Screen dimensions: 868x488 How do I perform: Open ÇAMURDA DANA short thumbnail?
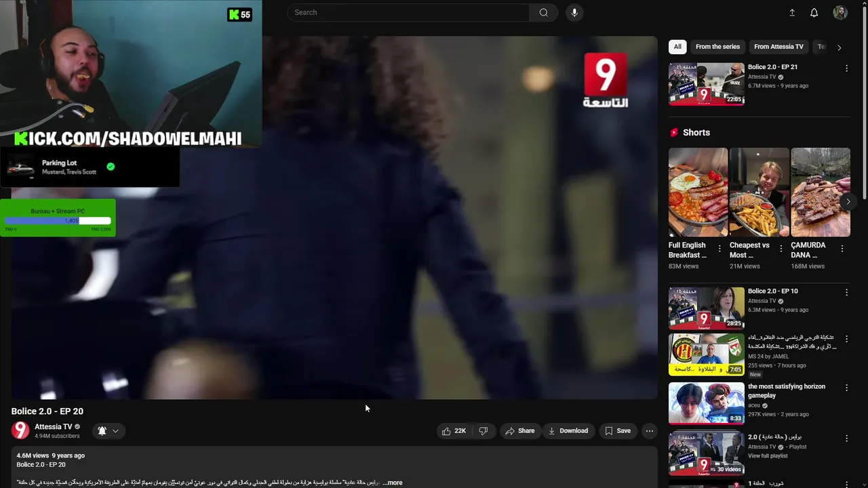tap(821, 192)
